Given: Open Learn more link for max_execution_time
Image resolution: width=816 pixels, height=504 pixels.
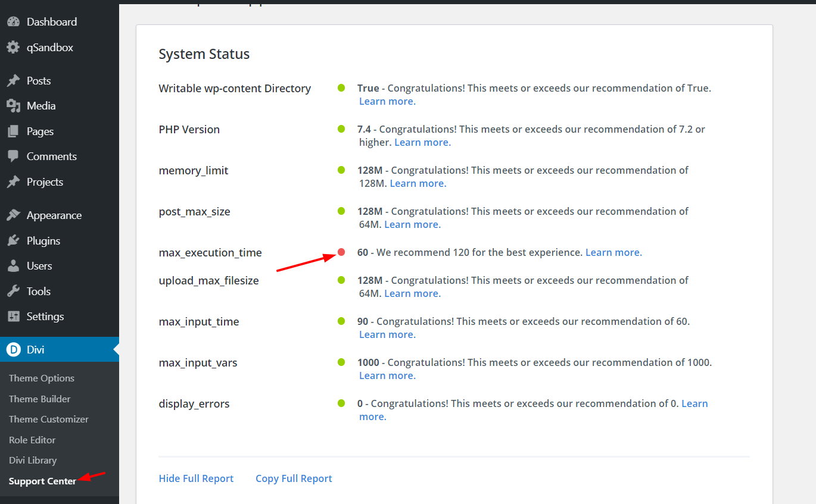Looking at the screenshot, I should tap(613, 253).
